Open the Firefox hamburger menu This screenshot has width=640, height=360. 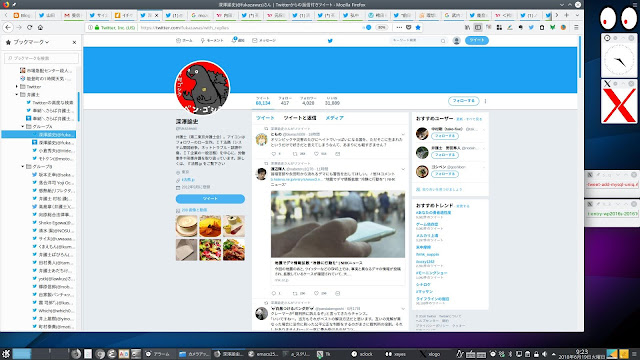pyautogui.click(x=576, y=27)
